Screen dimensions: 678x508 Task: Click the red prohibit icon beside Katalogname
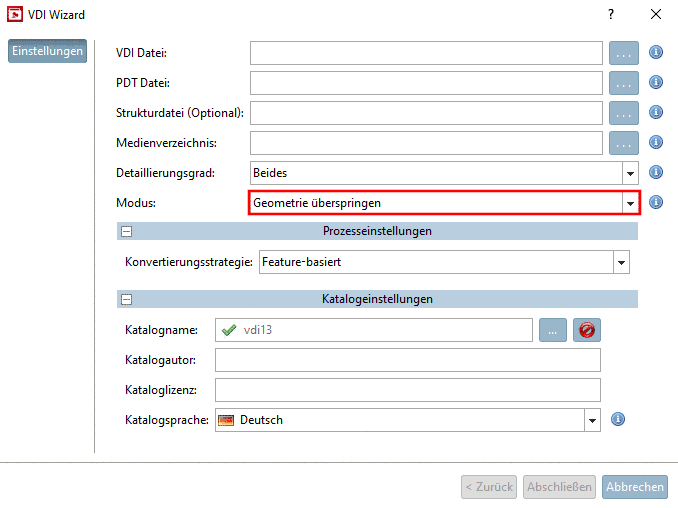(x=586, y=330)
